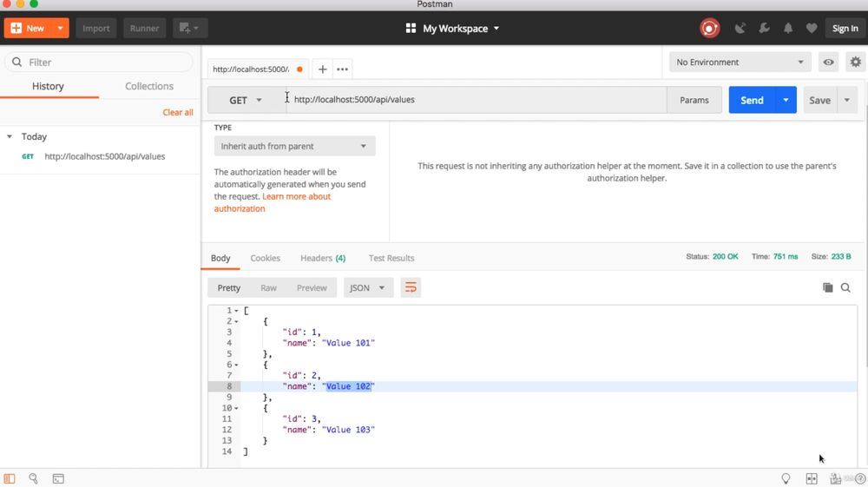Expand the No Environment dropdown

click(x=740, y=63)
